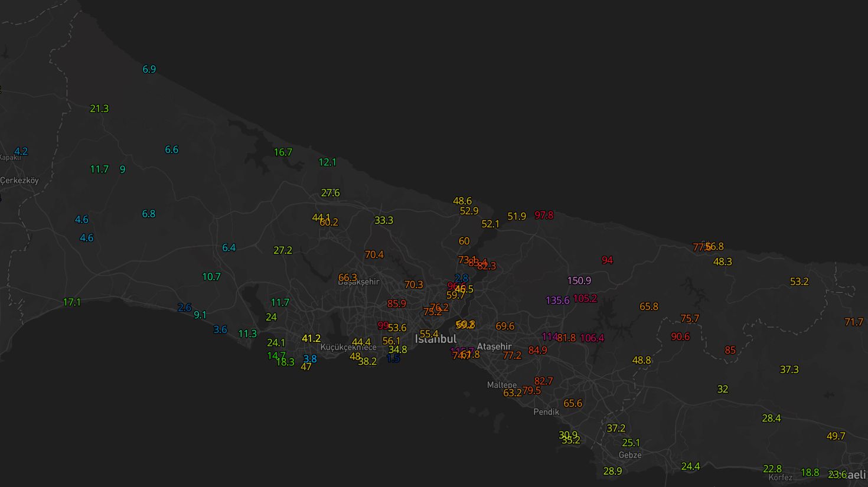The width and height of the screenshot is (868, 487).
Task: Click the 49.7 reading
Action: click(x=836, y=436)
